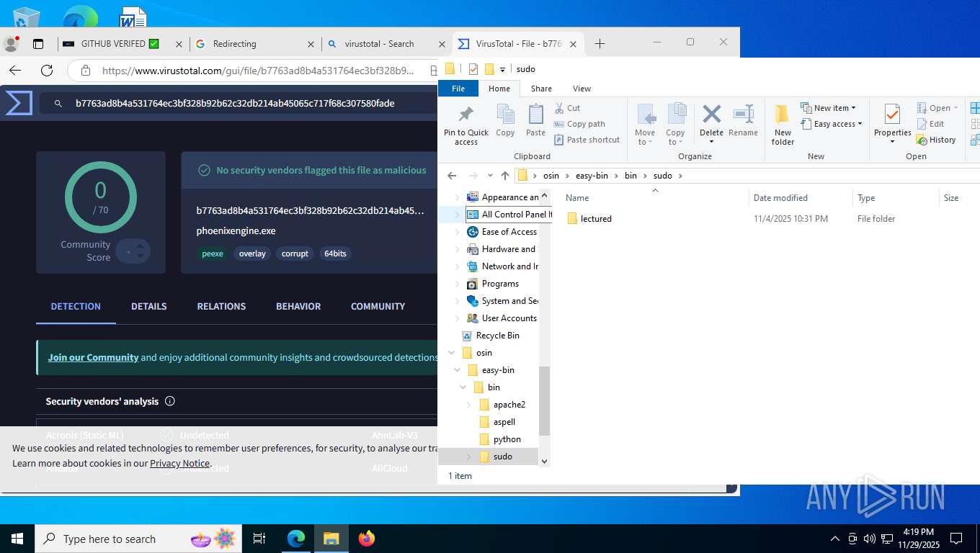
Task: Open the Move to dropdown
Action: tap(645, 125)
